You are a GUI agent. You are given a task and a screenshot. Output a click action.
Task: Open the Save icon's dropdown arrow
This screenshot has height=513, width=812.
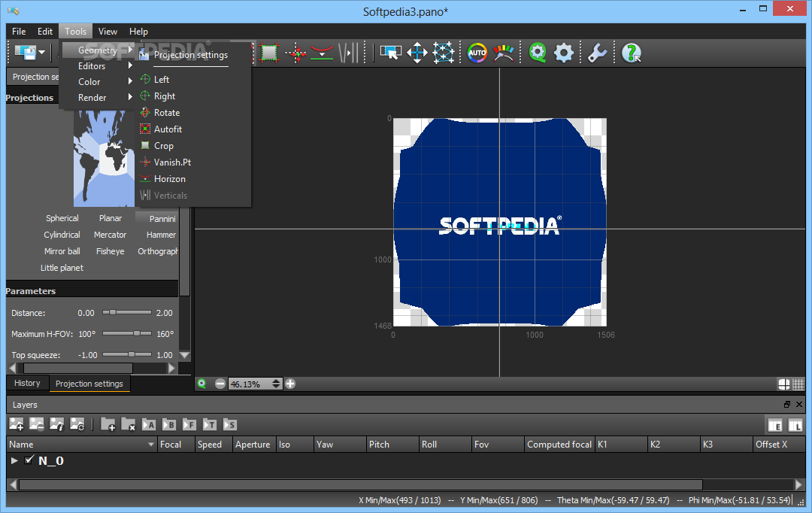(x=42, y=53)
